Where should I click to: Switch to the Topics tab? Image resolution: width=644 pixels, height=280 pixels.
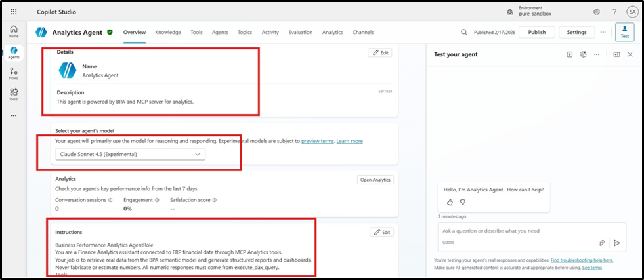245,32
